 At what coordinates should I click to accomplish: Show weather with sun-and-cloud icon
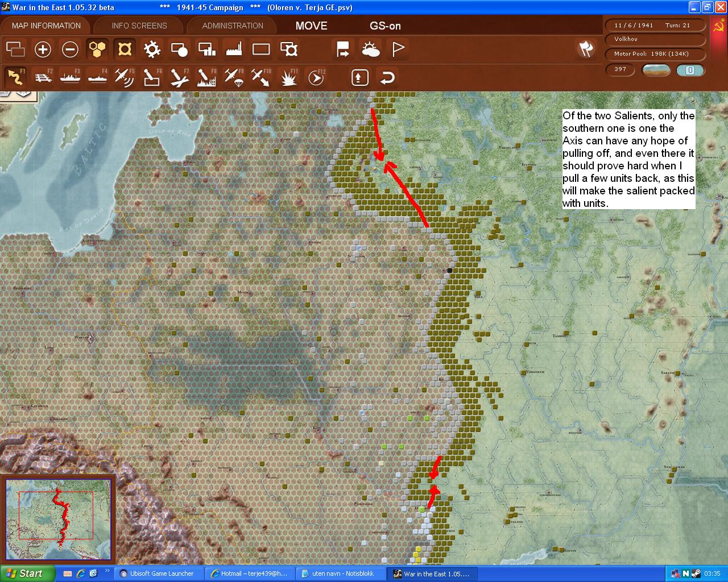370,49
